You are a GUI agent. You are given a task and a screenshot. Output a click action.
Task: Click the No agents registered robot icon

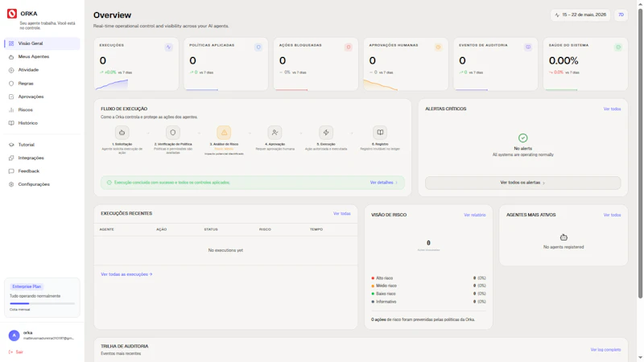(x=563, y=237)
